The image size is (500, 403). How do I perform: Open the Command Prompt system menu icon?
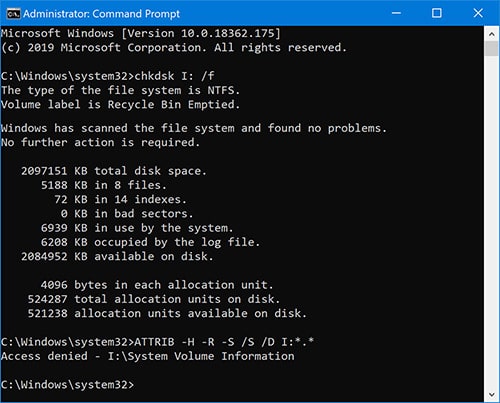(x=14, y=14)
